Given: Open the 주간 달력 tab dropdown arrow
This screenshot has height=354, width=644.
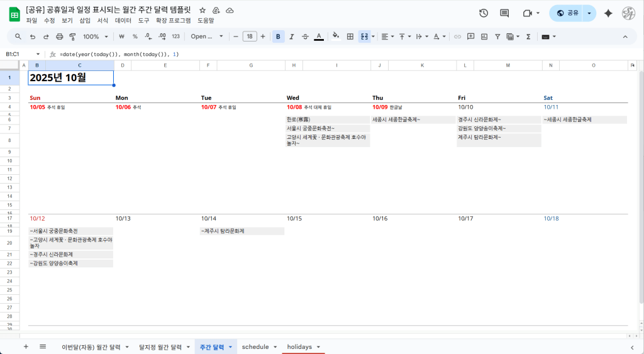Looking at the screenshot, I should (x=230, y=347).
